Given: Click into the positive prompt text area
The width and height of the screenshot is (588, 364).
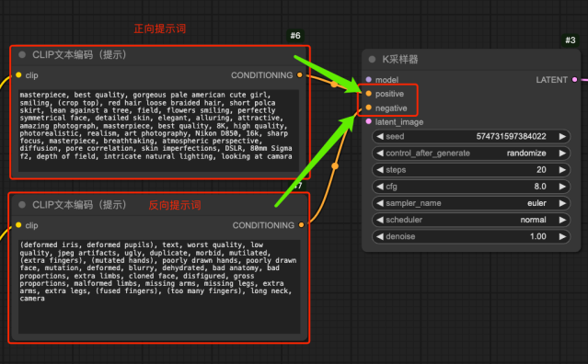Looking at the screenshot, I should pyautogui.click(x=158, y=131).
